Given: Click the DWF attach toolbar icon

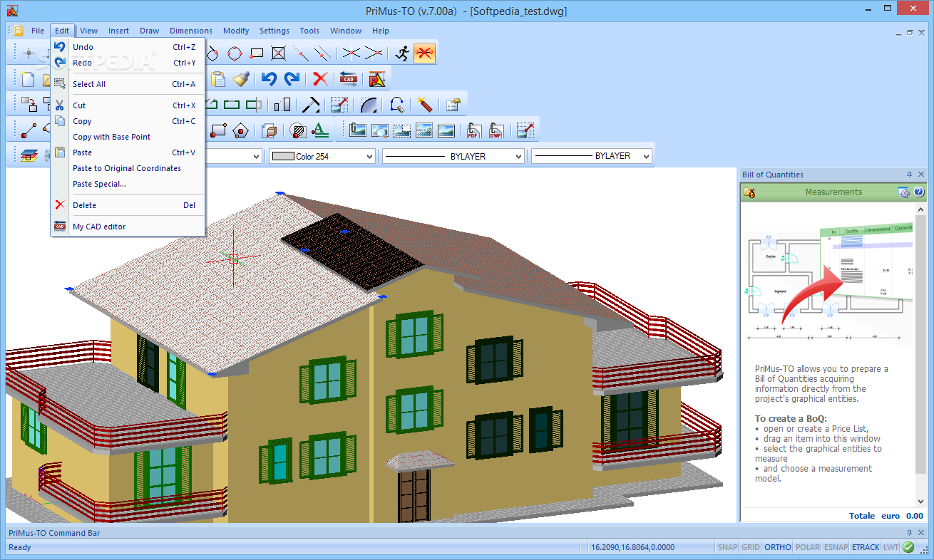Looking at the screenshot, I should click(496, 130).
